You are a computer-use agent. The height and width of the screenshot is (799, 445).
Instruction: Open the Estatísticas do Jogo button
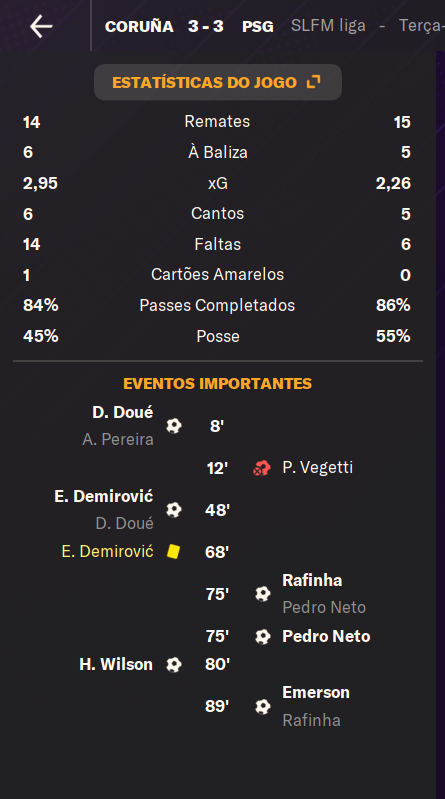coord(218,82)
